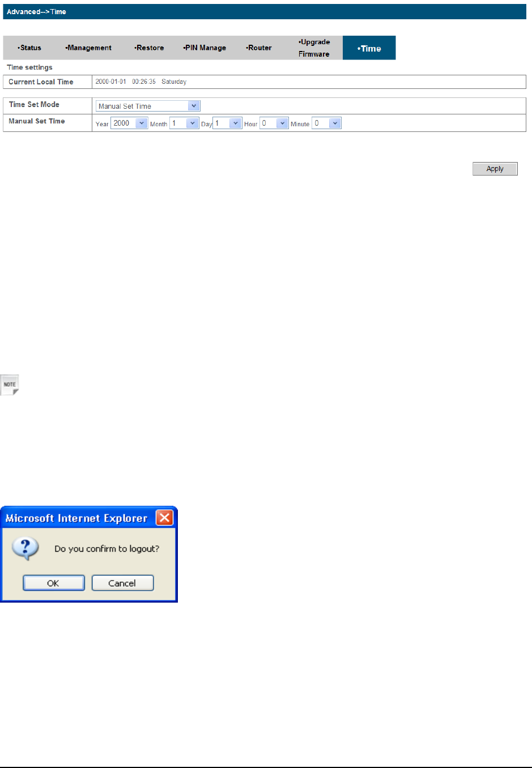This screenshot has height=768, width=532.
Task: Click the active Time tab
Action: [369, 48]
